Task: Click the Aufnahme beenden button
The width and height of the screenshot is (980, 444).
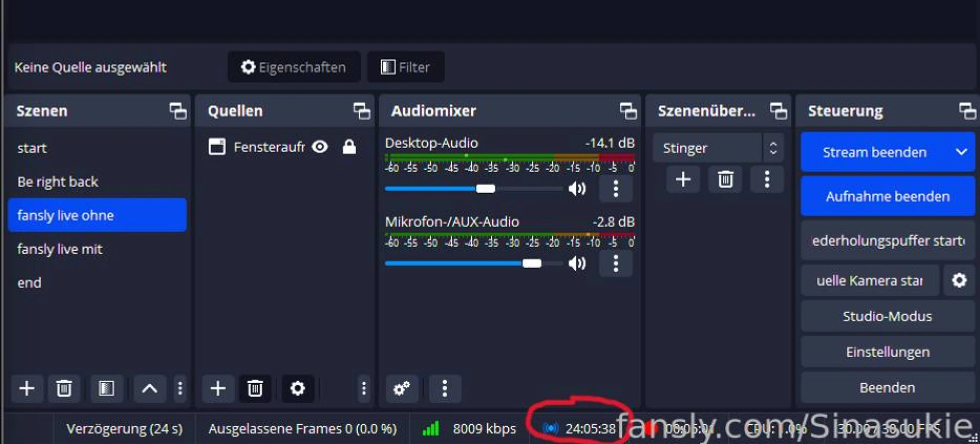Action: [x=887, y=197]
